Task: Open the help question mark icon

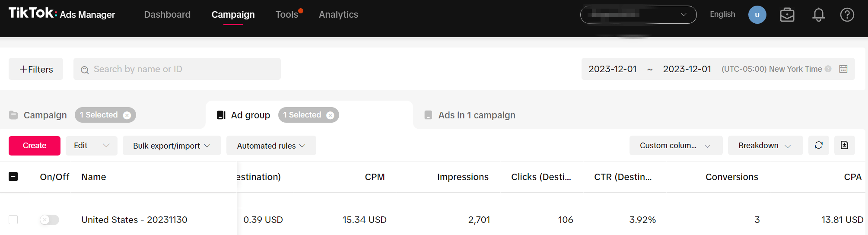Action: [x=847, y=15]
